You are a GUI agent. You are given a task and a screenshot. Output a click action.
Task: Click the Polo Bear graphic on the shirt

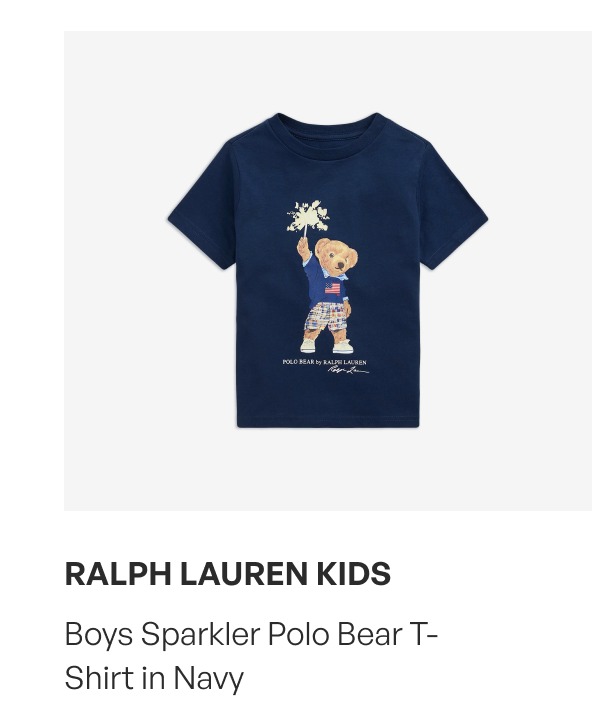326,277
